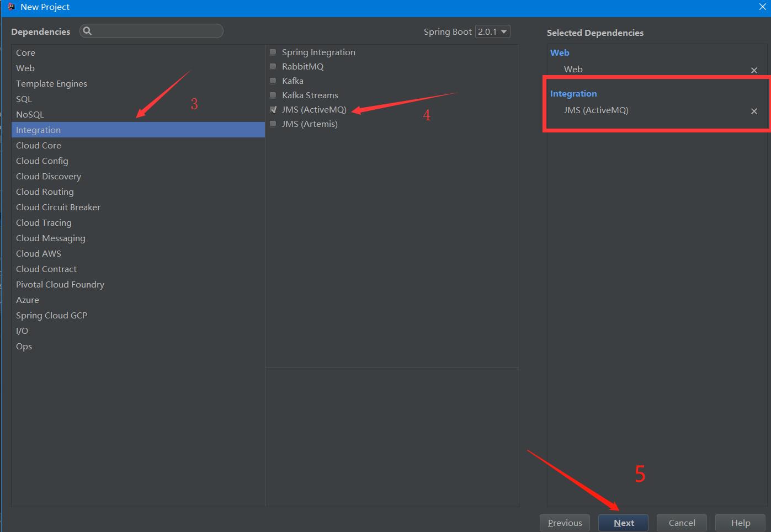Click the Spring Integration label
This screenshot has width=771, height=532.
tap(318, 52)
